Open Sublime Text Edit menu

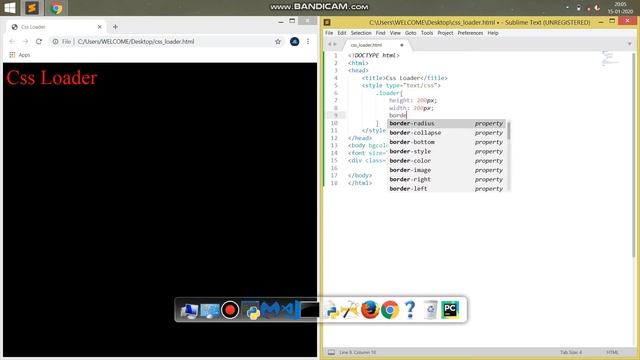342,33
